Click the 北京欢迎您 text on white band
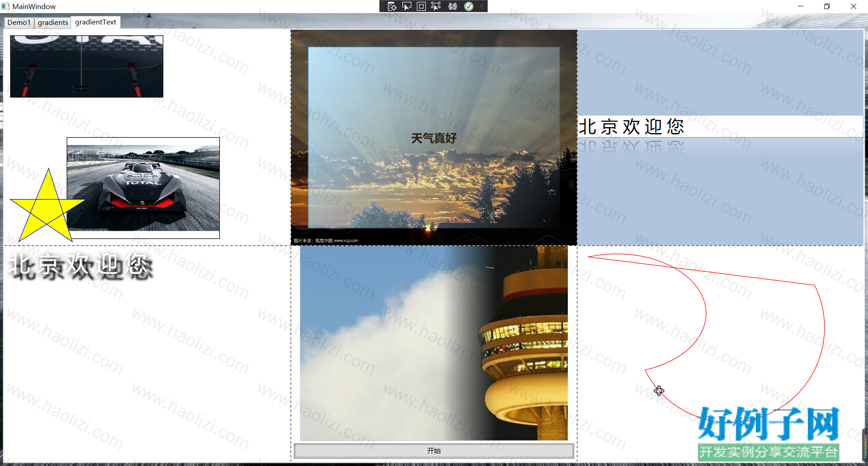Image resolution: width=868 pixels, height=466 pixels. [x=632, y=127]
